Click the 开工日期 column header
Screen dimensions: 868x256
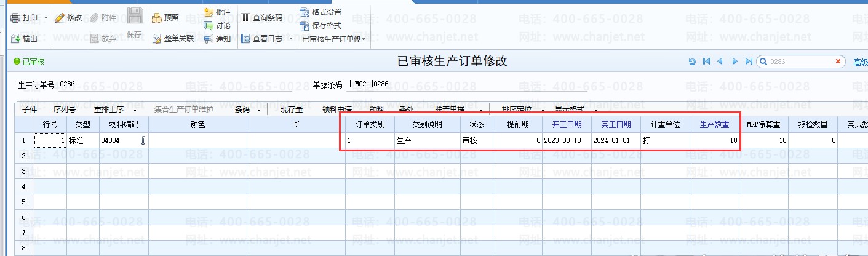pyautogui.click(x=567, y=124)
